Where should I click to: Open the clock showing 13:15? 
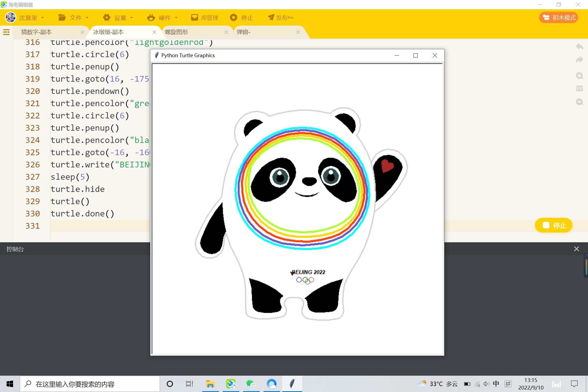(531, 384)
